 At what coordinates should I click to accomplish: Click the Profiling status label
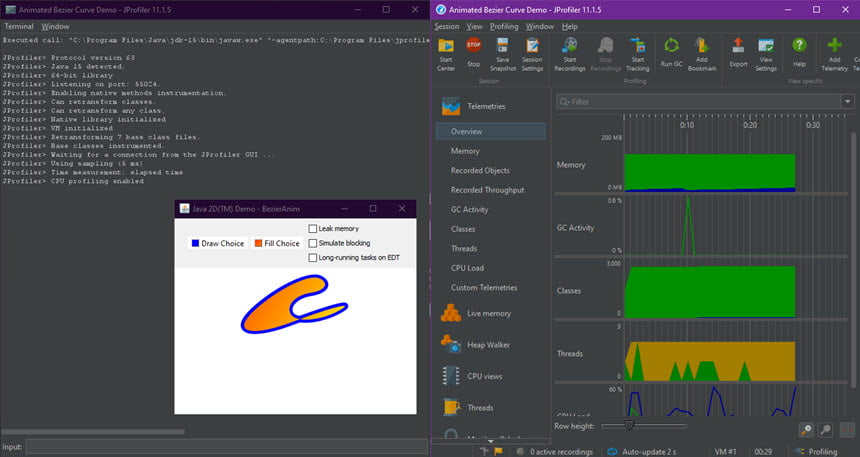point(823,452)
